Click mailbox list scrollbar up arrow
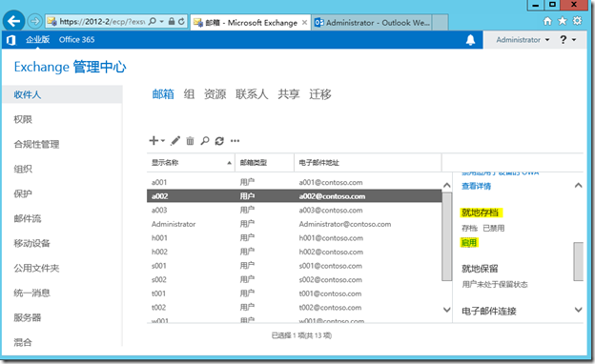Screen dimensions: 595x364 pos(447,186)
